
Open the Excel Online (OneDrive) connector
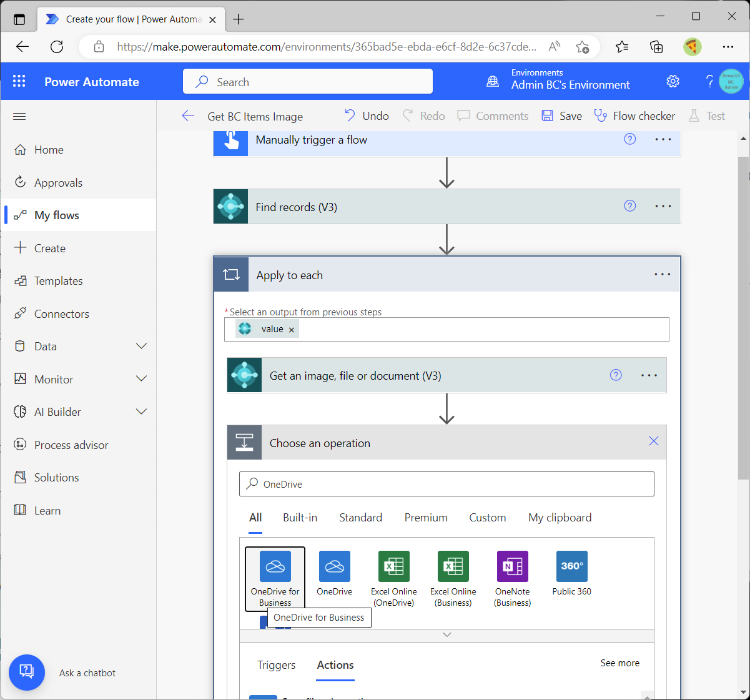pos(393,574)
